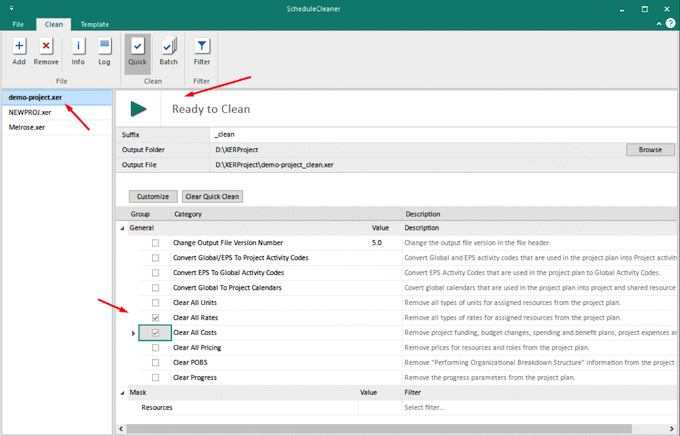This screenshot has width=680, height=436.
Task: Maximize the ScheduleCleaner window
Action: point(645,9)
